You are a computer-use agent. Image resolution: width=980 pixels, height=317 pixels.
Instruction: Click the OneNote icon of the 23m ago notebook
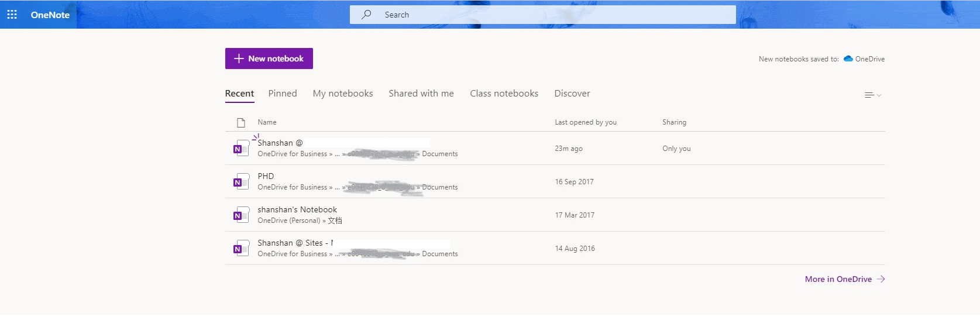(241, 149)
